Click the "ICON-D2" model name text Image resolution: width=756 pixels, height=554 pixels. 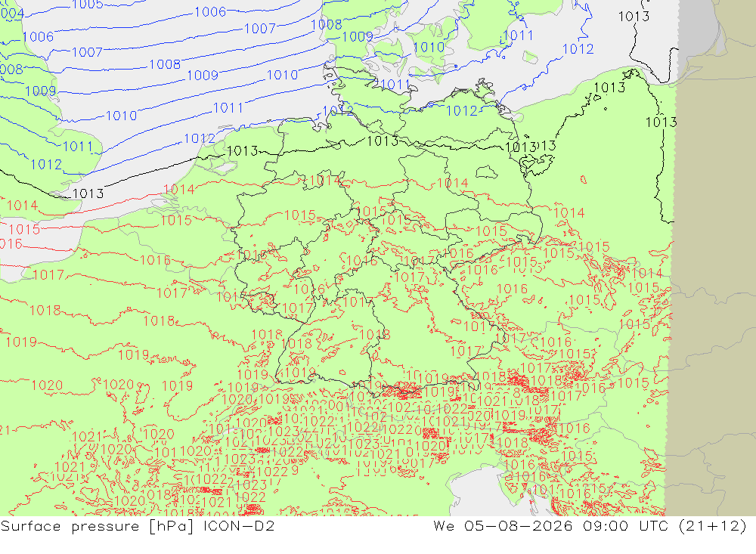(239, 525)
